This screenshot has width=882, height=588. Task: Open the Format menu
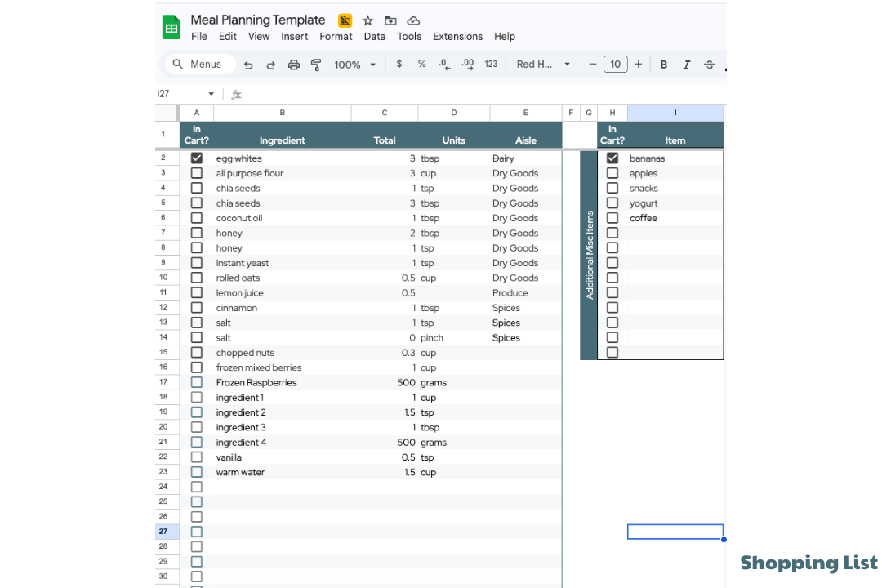click(x=336, y=37)
